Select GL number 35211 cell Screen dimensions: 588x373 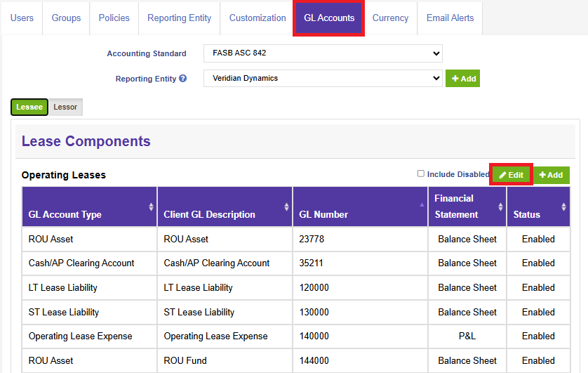(x=360, y=263)
